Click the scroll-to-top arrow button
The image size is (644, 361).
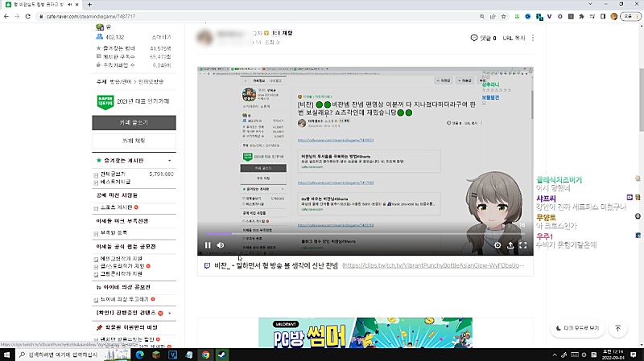[617, 328]
